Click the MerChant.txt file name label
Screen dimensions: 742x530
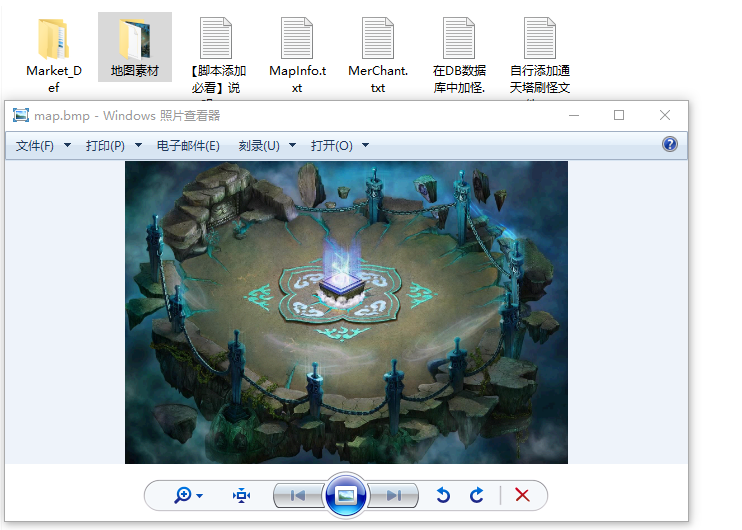pyautogui.click(x=378, y=79)
